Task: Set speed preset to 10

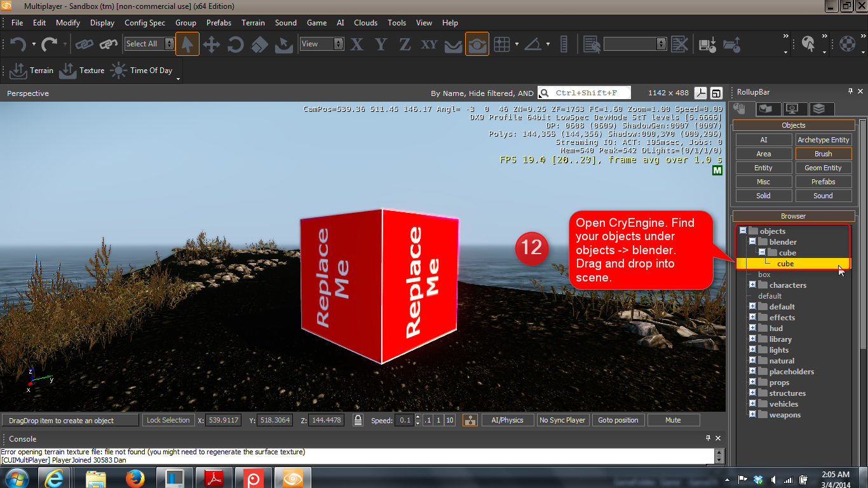Action: tap(449, 420)
